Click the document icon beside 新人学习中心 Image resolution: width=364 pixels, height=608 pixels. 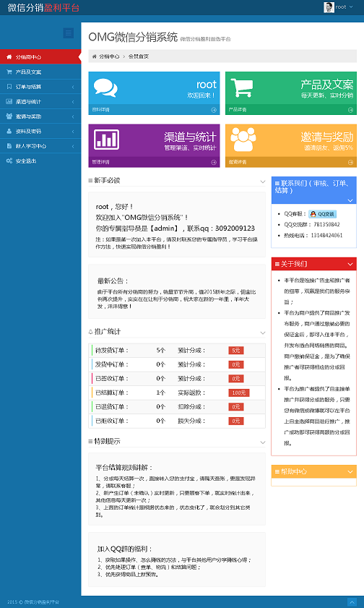(9, 146)
